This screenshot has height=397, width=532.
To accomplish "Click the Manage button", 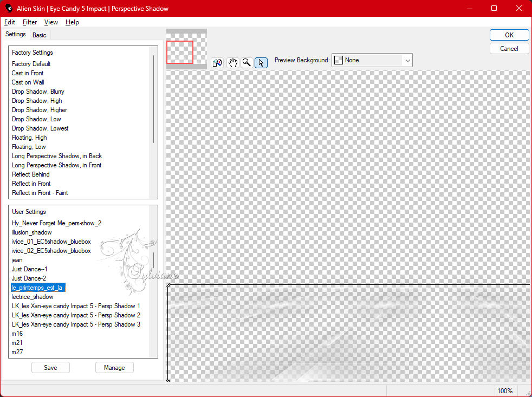I will click(x=114, y=367).
